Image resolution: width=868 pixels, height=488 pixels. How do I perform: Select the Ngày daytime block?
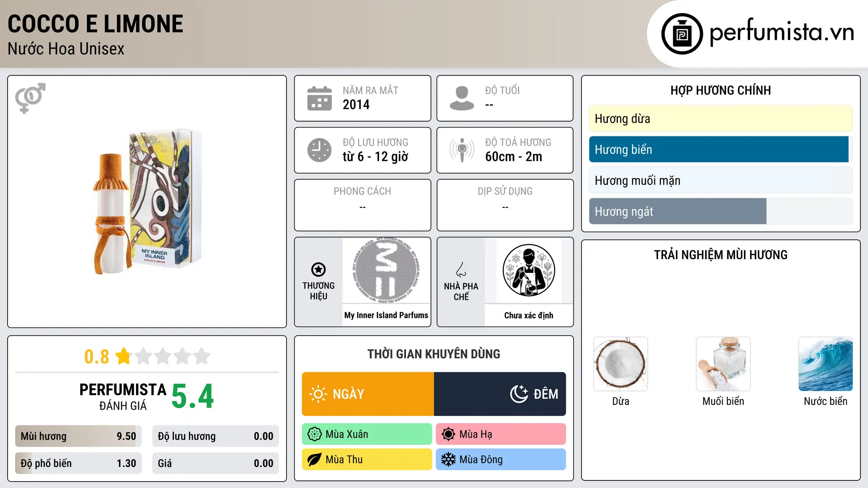click(368, 394)
